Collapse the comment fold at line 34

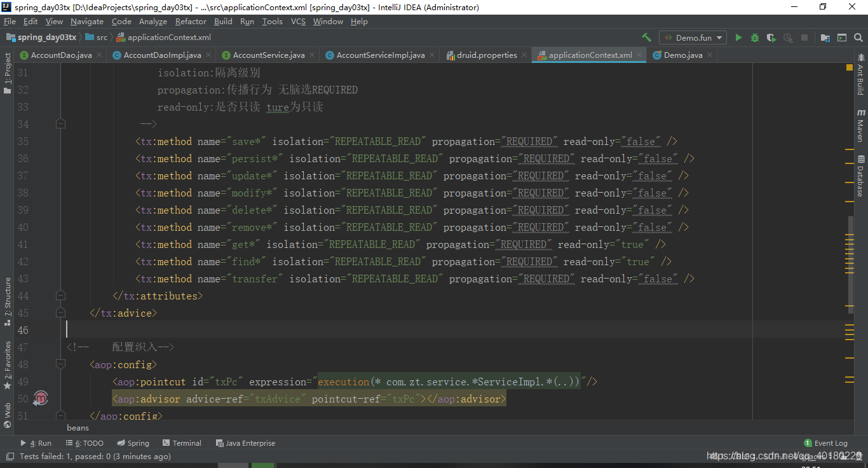60,124
